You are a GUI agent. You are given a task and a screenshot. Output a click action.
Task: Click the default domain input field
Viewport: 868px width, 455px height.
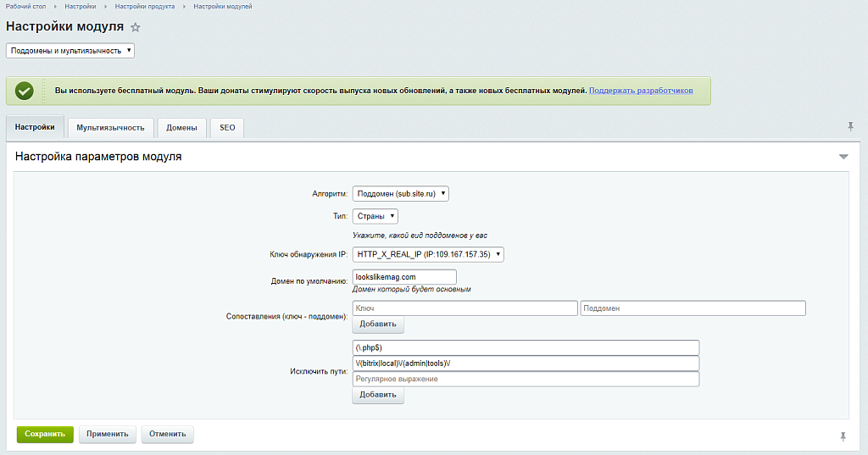[404, 276]
